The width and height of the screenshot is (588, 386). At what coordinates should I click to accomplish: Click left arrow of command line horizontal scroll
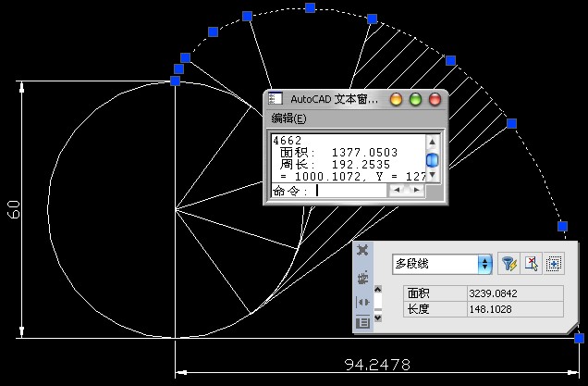pos(397,190)
